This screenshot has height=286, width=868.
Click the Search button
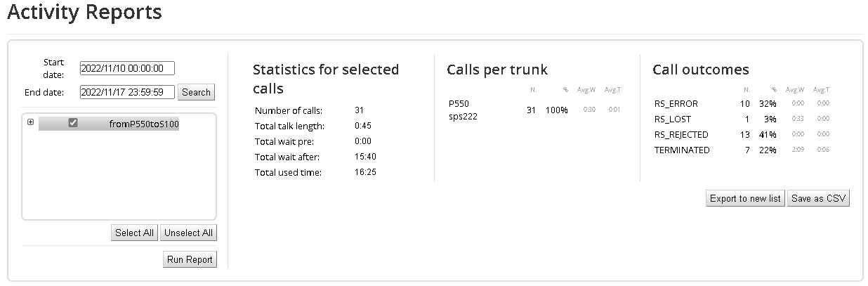pyautogui.click(x=197, y=92)
